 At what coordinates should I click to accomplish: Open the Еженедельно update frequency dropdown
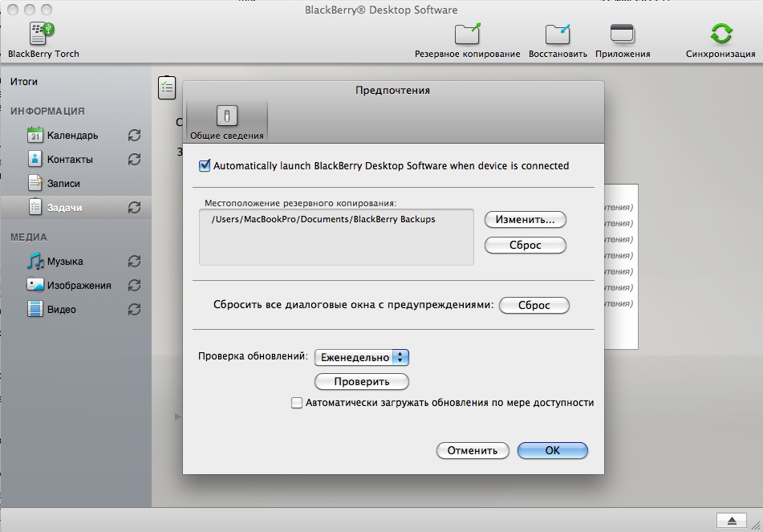pyautogui.click(x=362, y=357)
